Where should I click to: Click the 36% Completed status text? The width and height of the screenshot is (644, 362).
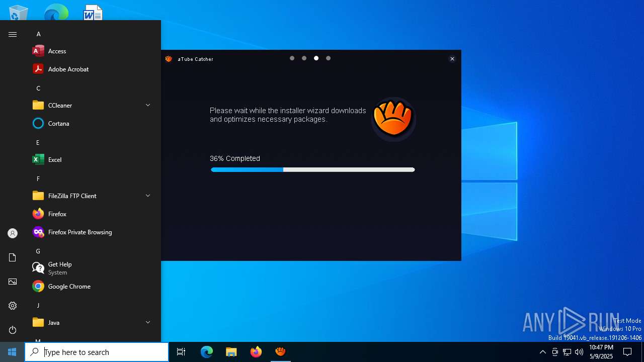[x=235, y=158]
